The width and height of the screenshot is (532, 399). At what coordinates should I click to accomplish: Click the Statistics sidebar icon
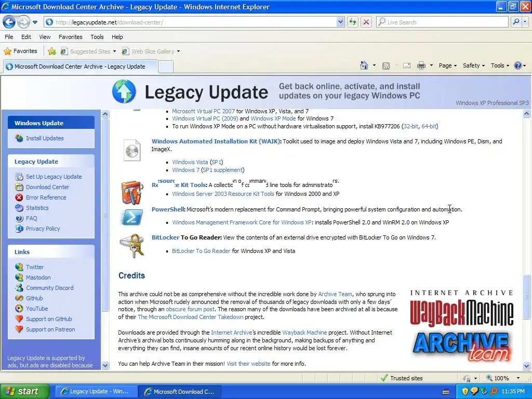[19, 208]
